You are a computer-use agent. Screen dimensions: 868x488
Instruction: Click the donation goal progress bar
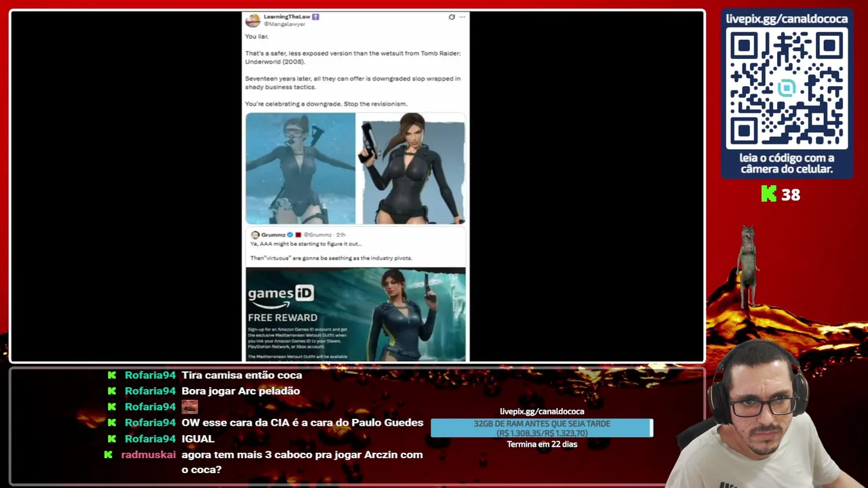[542, 428]
